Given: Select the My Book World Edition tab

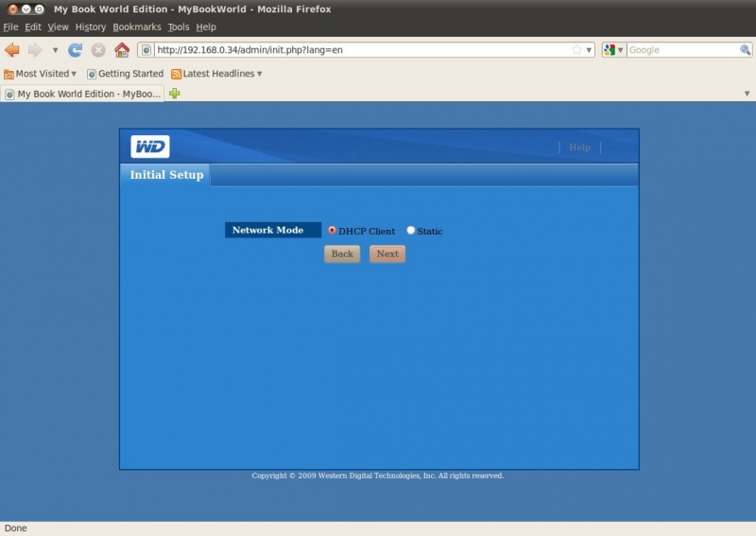Looking at the screenshot, I should [x=82, y=95].
